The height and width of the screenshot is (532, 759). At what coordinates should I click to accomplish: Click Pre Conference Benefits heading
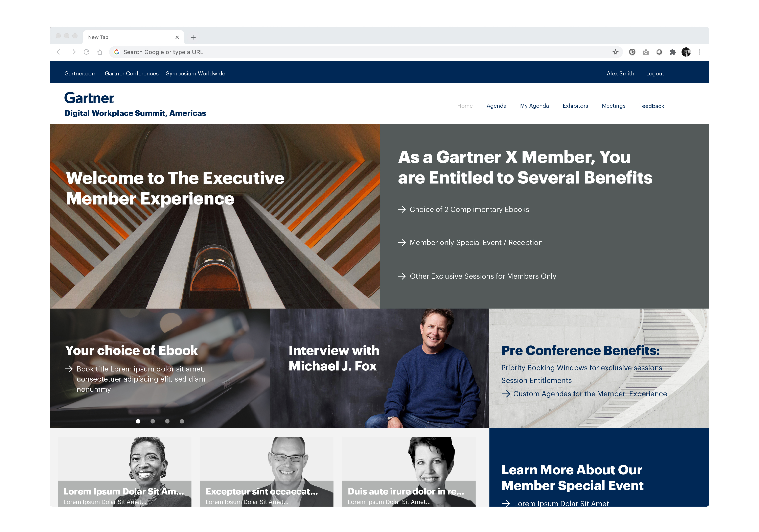(x=580, y=350)
